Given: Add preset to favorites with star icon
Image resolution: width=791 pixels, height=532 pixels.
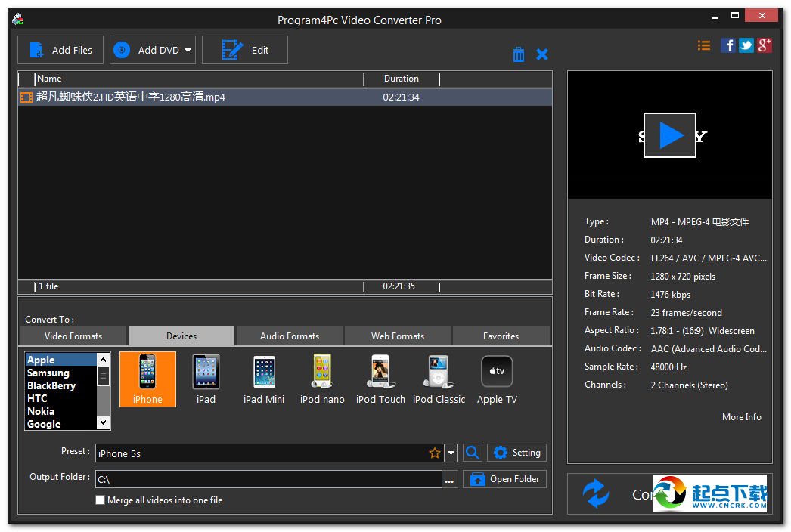Looking at the screenshot, I should 434,453.
